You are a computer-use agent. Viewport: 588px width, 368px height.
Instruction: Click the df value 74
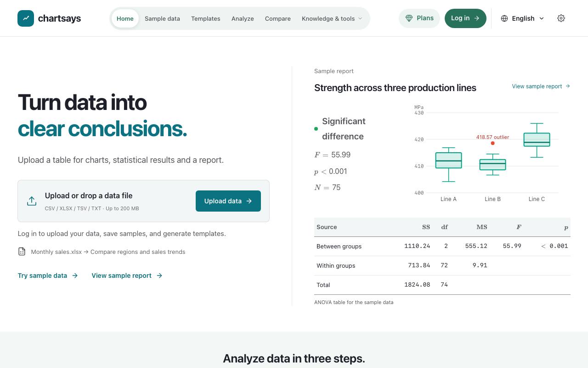pyautogui.click(x=444, y=285)
